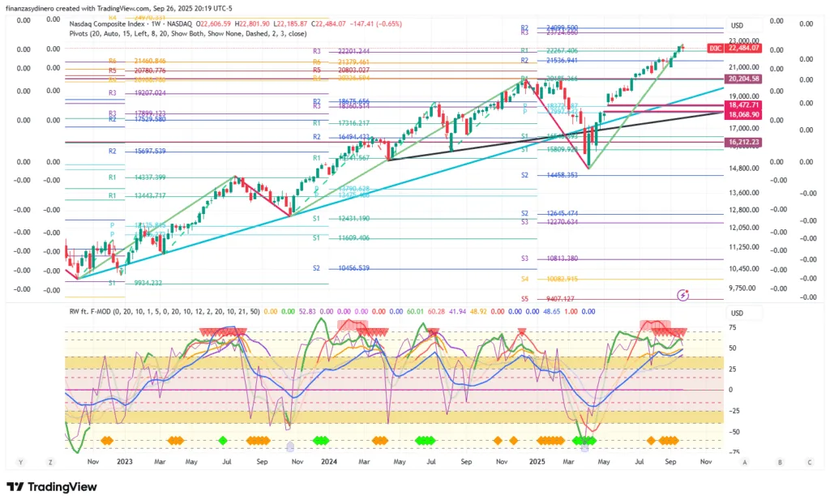The width and height of the screenshot is (830, 504).
Task: Click the B scale marker at bottom right
Action: point(780,462)
